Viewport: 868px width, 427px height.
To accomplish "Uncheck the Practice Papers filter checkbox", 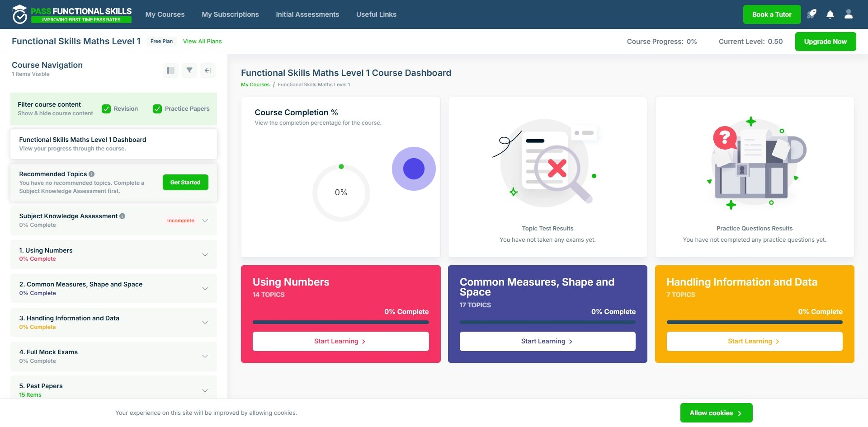I will click(157, 109).
